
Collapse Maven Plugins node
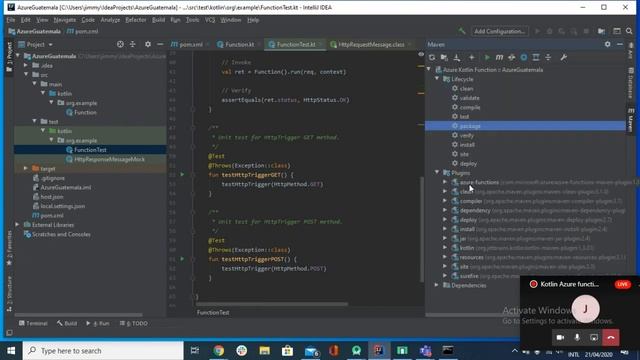437,173
